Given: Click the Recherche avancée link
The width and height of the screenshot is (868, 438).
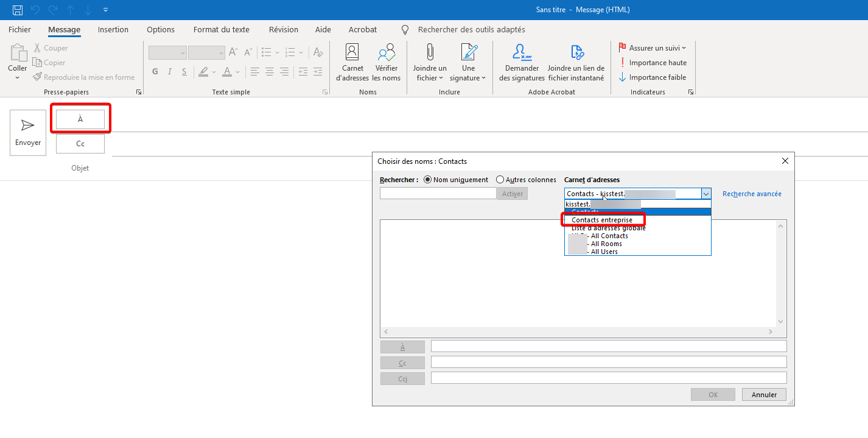Looking at the screenshot, I should (x=752, y=194).
